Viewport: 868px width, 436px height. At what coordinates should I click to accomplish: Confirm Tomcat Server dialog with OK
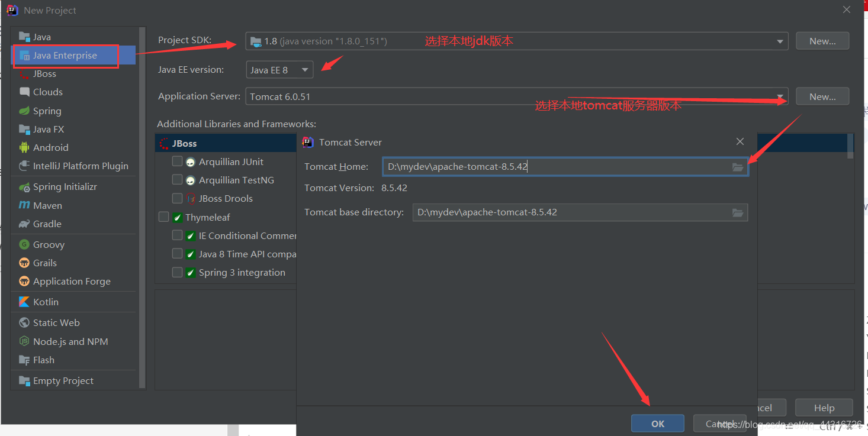pos(658,424)
